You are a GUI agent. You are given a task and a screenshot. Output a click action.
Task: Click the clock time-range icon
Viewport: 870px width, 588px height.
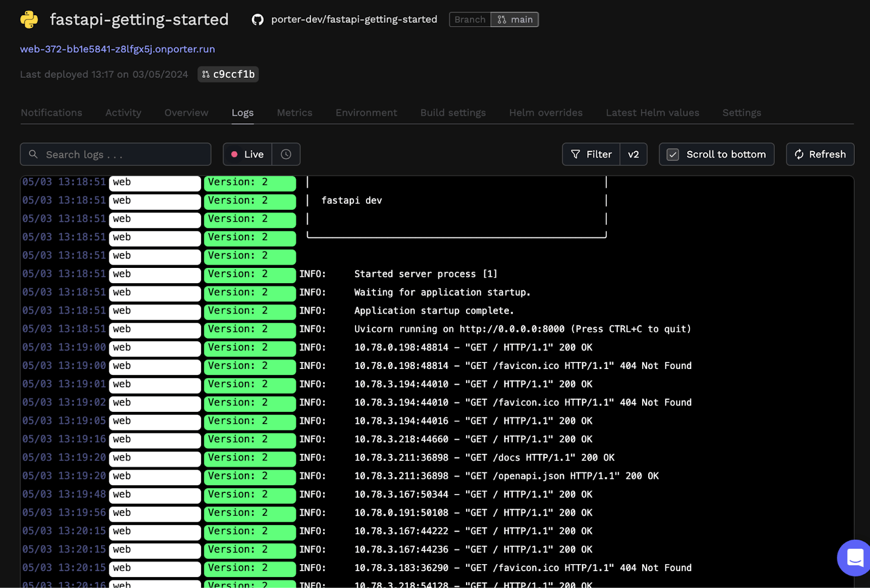[x=286, y=154]
